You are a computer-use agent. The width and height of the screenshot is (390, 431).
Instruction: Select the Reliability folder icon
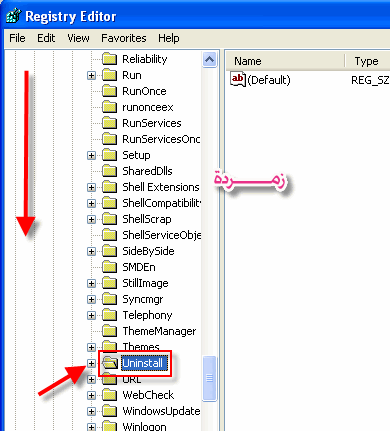109,59
